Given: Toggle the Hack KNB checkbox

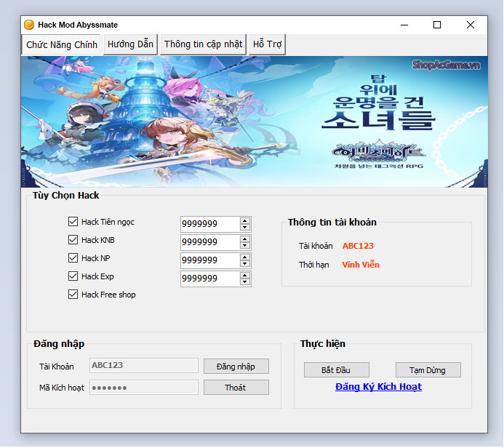Looking at the screenshot, I should pyautogui.click(x=73, y=240).
